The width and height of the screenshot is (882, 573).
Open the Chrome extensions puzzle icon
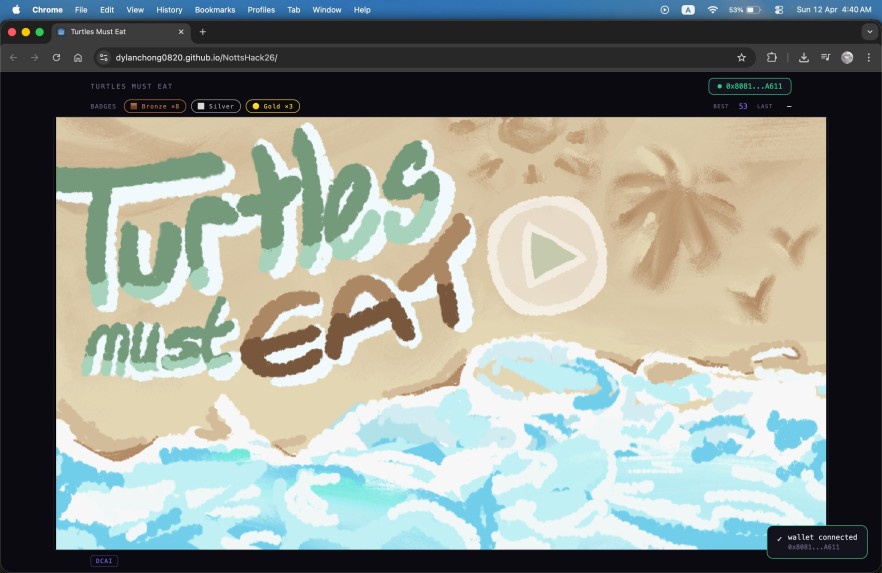pyautogui.click(x=772, y=58)
